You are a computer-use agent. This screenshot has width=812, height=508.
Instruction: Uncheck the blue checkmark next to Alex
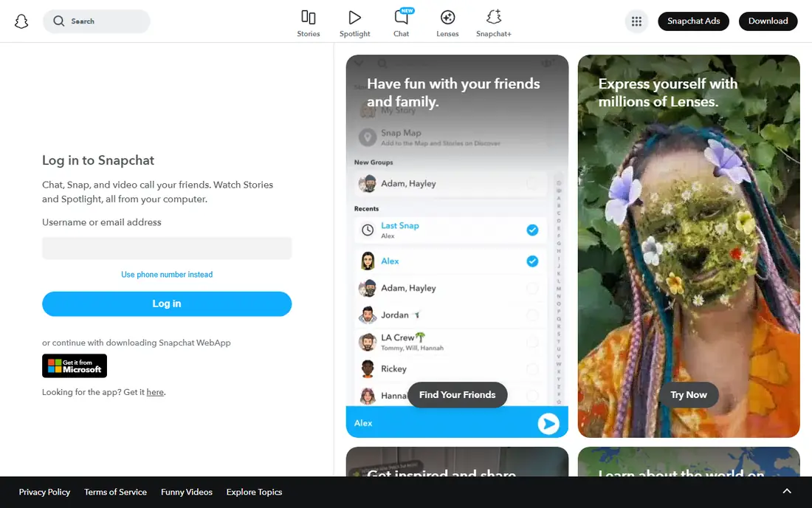[x=532, y=261]
